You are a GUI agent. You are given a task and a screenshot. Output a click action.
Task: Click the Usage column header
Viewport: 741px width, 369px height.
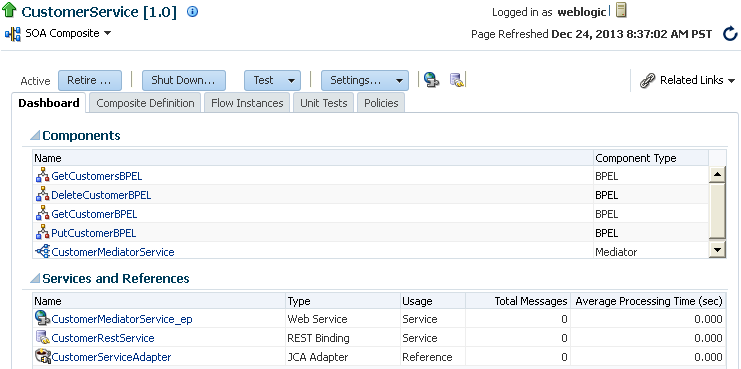click(x=432, y=301)
